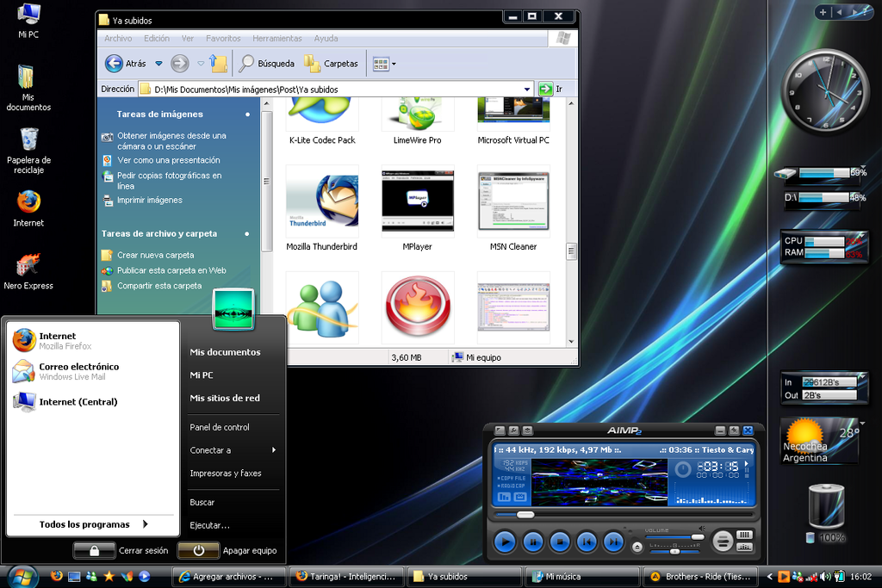Open the Mis documentos desktop icon
Image resolution: width=882 pixels, height=588 pixels.
tap(28, 88)
